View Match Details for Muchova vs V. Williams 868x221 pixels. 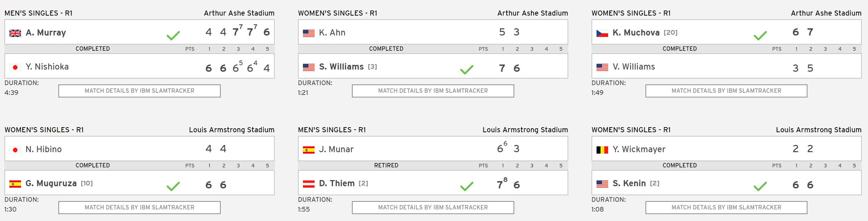tap(726, 91)
